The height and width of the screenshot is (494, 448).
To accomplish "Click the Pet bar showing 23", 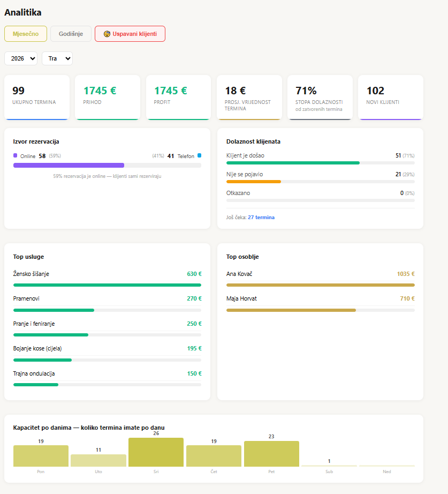I will click(x=271, y=454).
